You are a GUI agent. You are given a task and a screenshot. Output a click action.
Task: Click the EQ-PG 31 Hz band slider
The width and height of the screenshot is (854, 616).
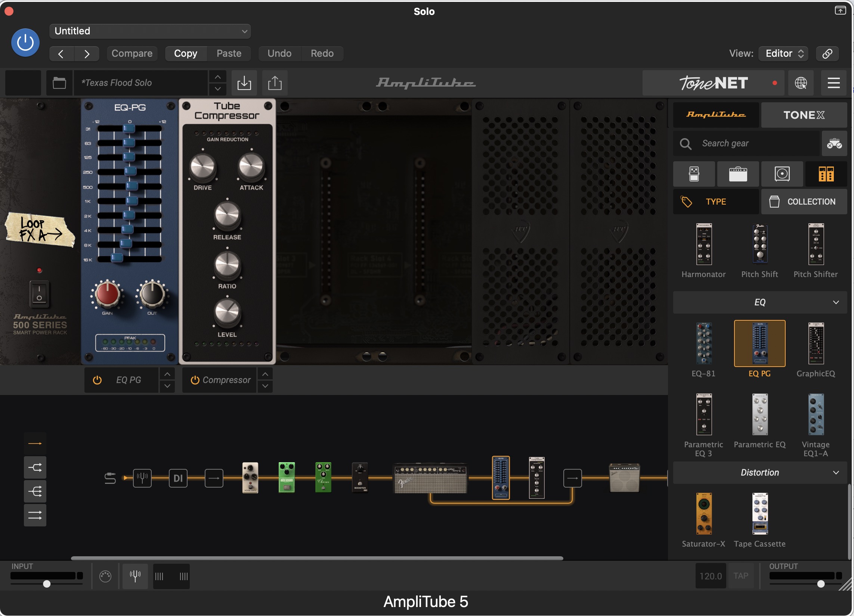(129, 129)
